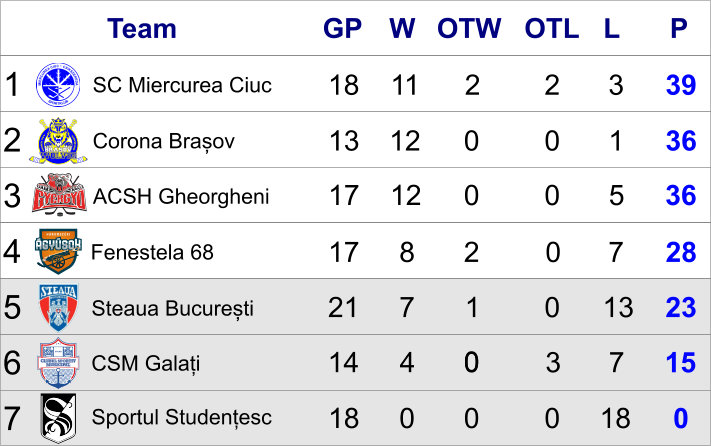711x446 pixels.
Task: Click the GP column header
Action: pos(342,29)
